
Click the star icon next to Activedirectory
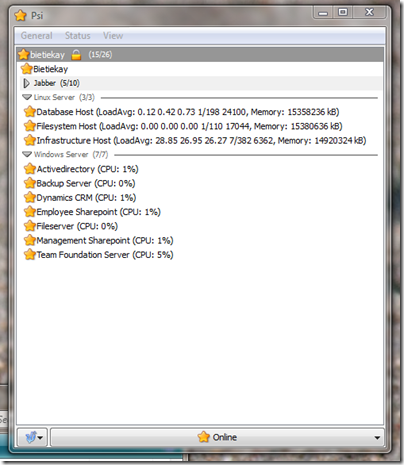coord(30,169)
